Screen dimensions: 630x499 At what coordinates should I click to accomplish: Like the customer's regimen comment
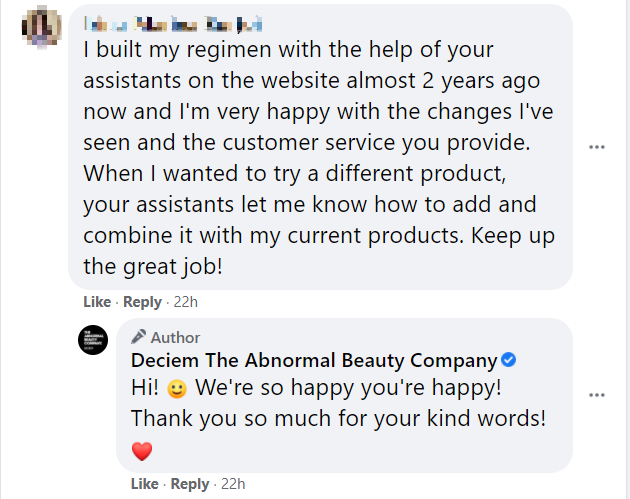[97, 301]
